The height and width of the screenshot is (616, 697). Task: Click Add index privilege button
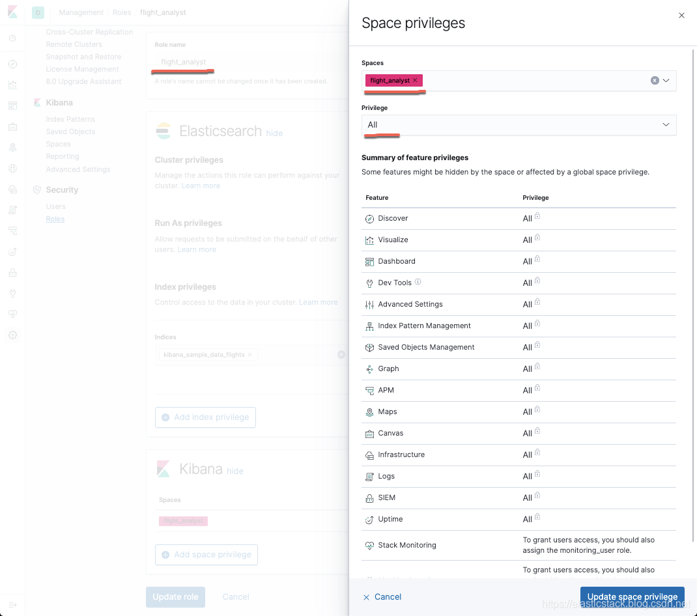point(205,417)
